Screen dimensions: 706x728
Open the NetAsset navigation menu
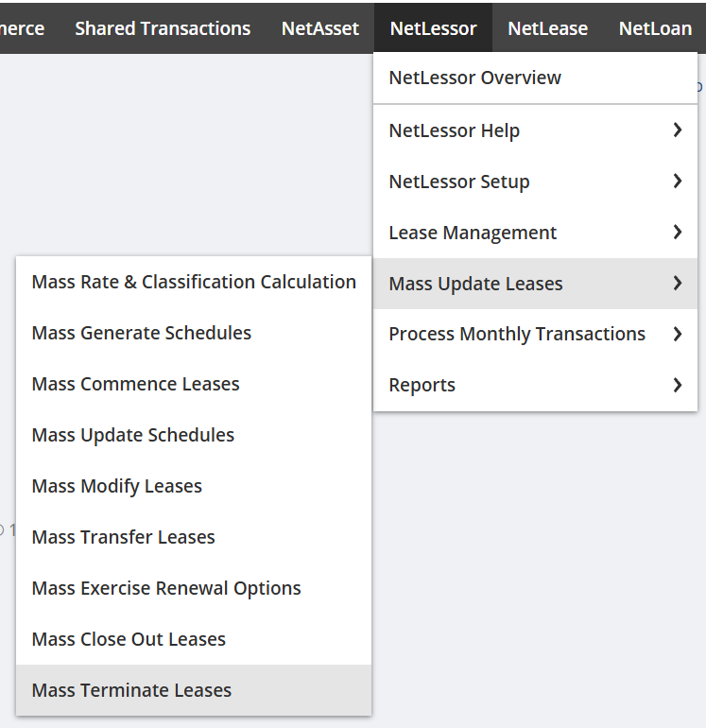(320, 28)
